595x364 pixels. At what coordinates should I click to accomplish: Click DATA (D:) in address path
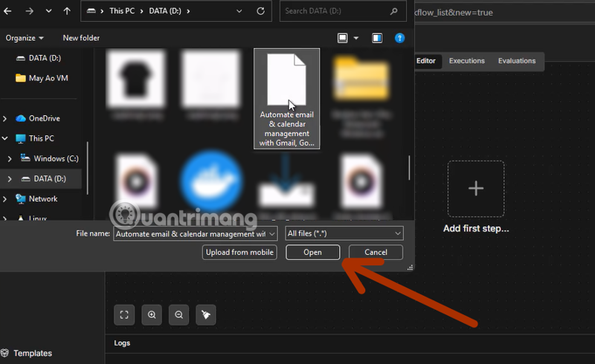[164, 11]
